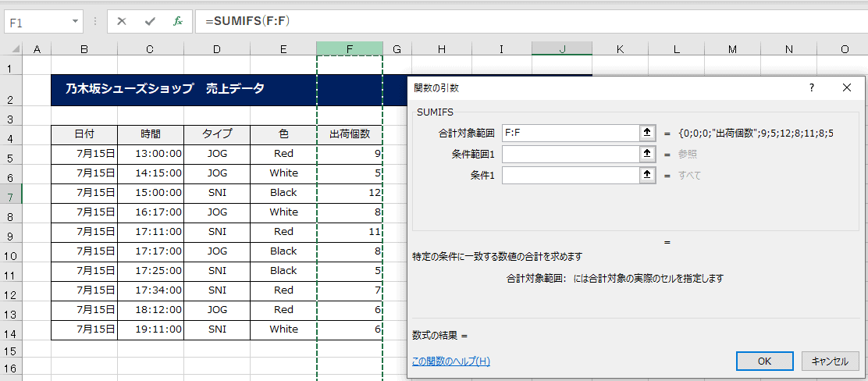
Task: Click the quantity cell with value 9
Action: point(349,154)
